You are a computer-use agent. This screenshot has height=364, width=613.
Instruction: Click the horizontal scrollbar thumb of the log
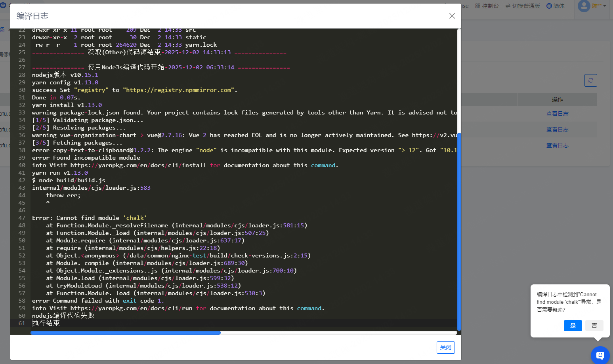[x=125, y=333]
